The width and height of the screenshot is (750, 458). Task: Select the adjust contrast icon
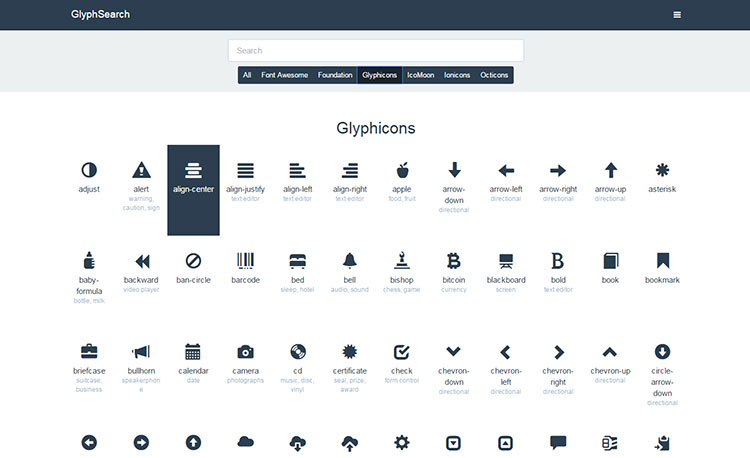pyautogui.click(x=89, y=170)
